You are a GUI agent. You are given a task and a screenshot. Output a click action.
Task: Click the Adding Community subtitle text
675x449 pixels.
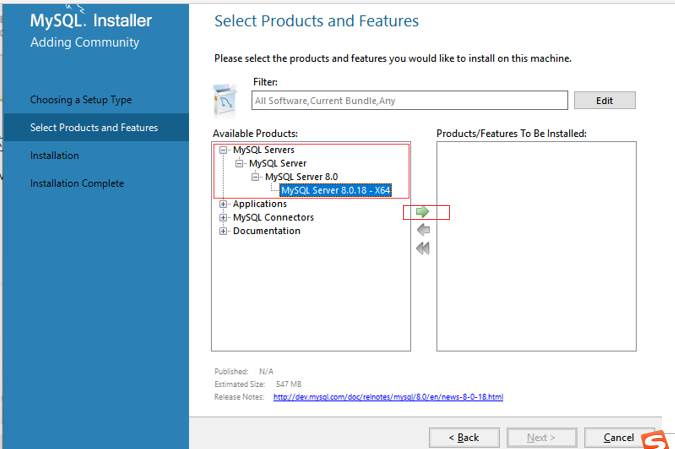pos(85,42)
